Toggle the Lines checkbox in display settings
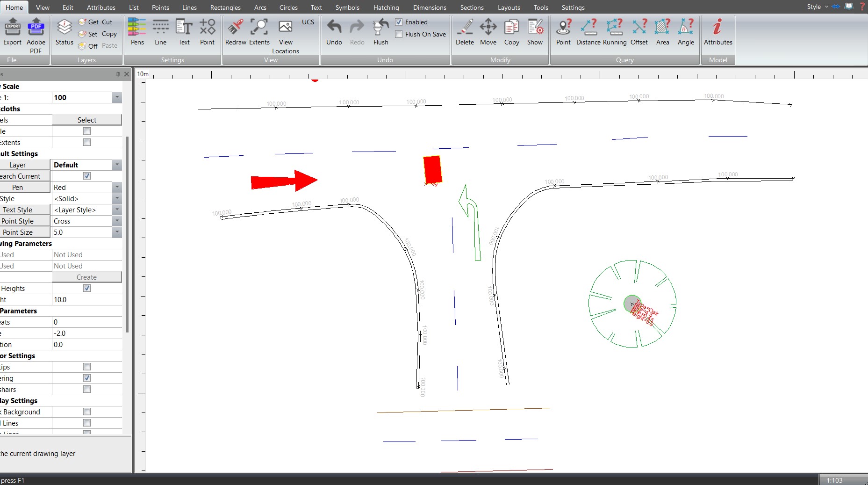Viewport: 868px width, 485px height. 87,423
